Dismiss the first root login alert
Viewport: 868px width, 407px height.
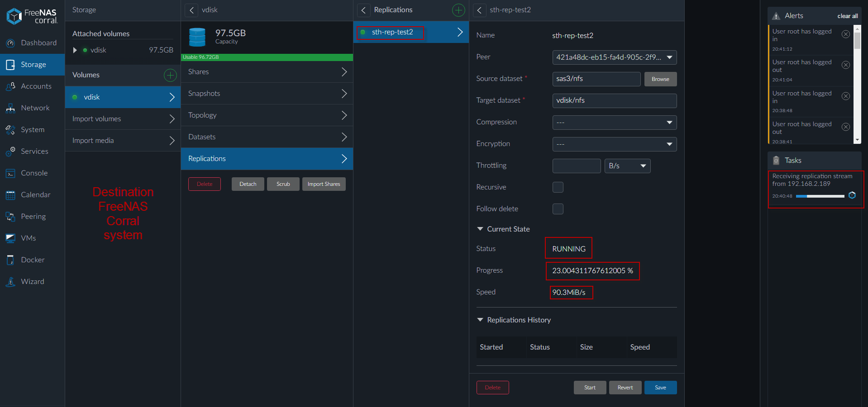[x=845, y=34]
